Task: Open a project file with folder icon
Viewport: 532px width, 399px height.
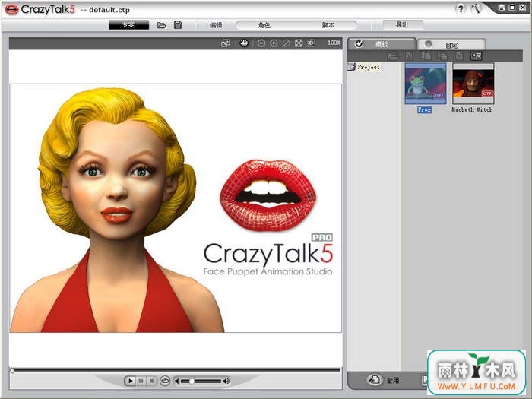Action: [161, 25]
